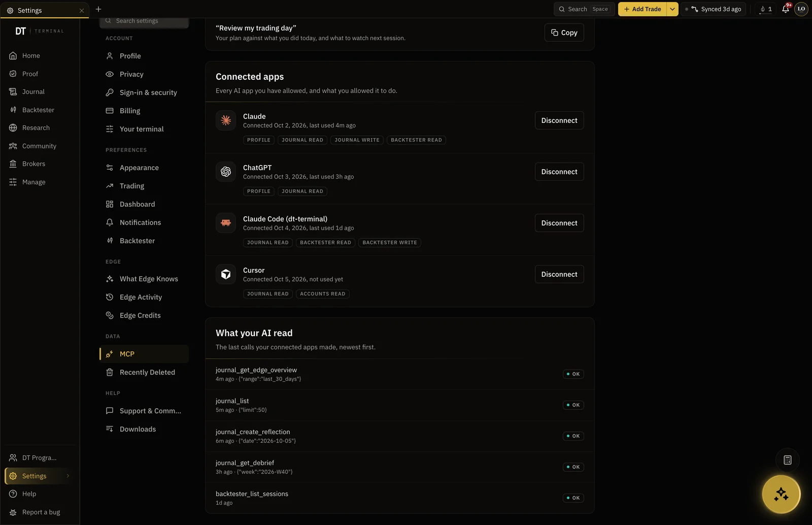Click the Add Trade button
Viewport: 812px width, 525px height.
(x=642, y=9)
